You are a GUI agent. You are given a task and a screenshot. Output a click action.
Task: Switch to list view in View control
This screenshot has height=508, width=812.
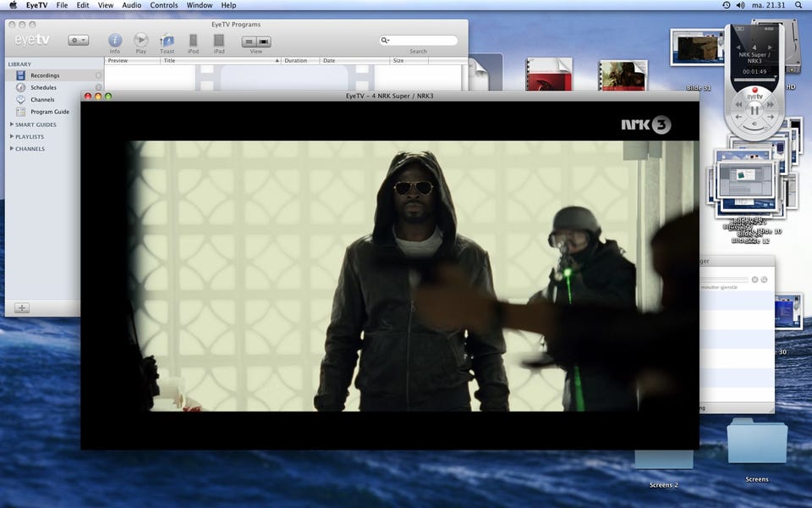249,41
